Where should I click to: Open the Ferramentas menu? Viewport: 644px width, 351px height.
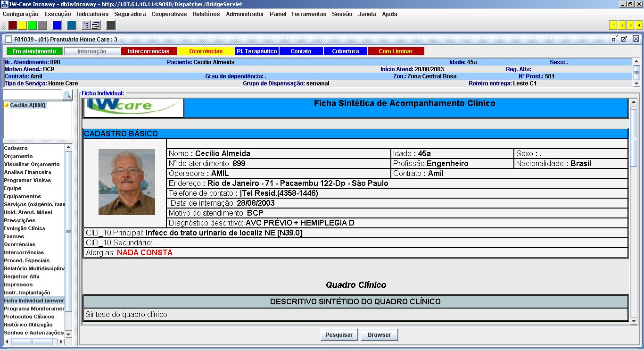click(309, 14)
